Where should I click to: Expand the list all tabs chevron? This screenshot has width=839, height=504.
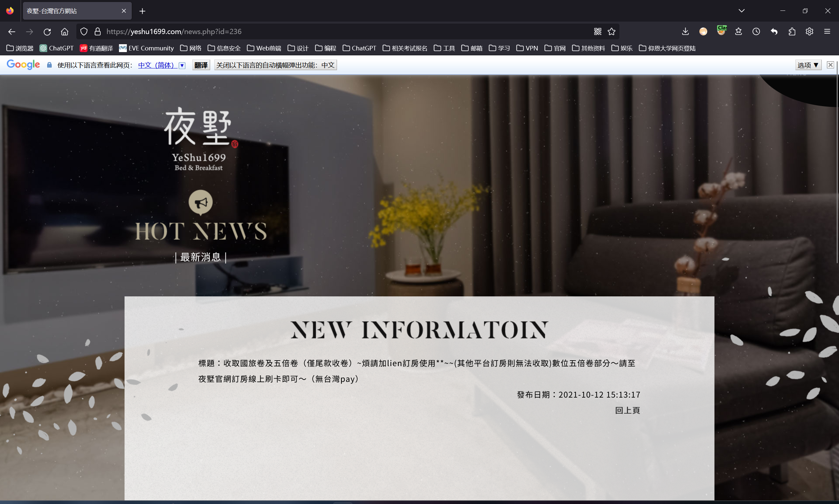pos(741,11)
